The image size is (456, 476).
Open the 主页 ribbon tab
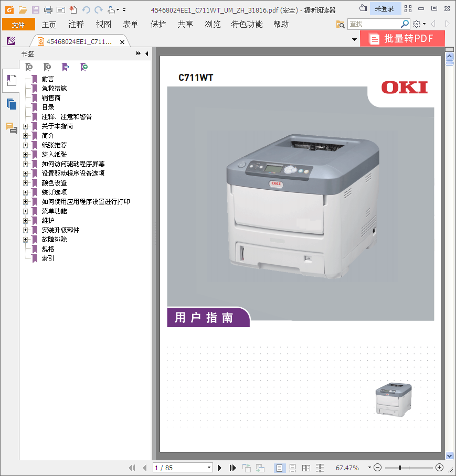pos(49,25)
